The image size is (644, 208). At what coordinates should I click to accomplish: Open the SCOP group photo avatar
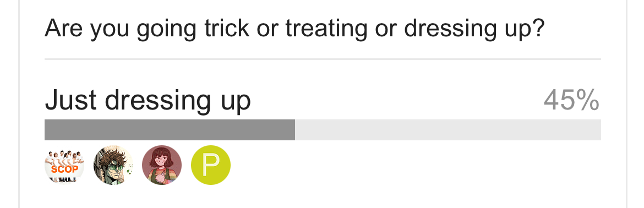click(x=64, y=165)
